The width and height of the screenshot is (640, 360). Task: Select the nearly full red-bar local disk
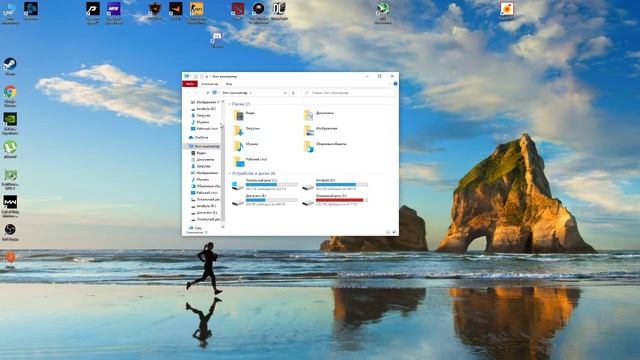point(335,200)
